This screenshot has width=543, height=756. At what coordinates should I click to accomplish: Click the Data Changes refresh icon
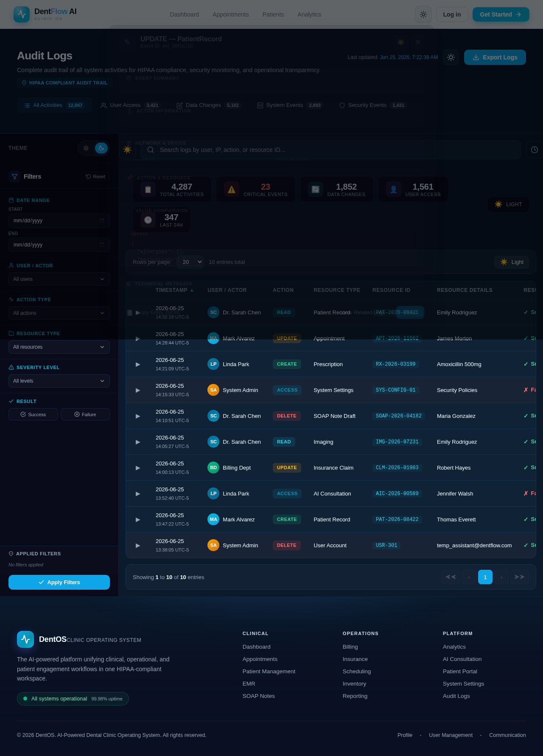[316, 190]
